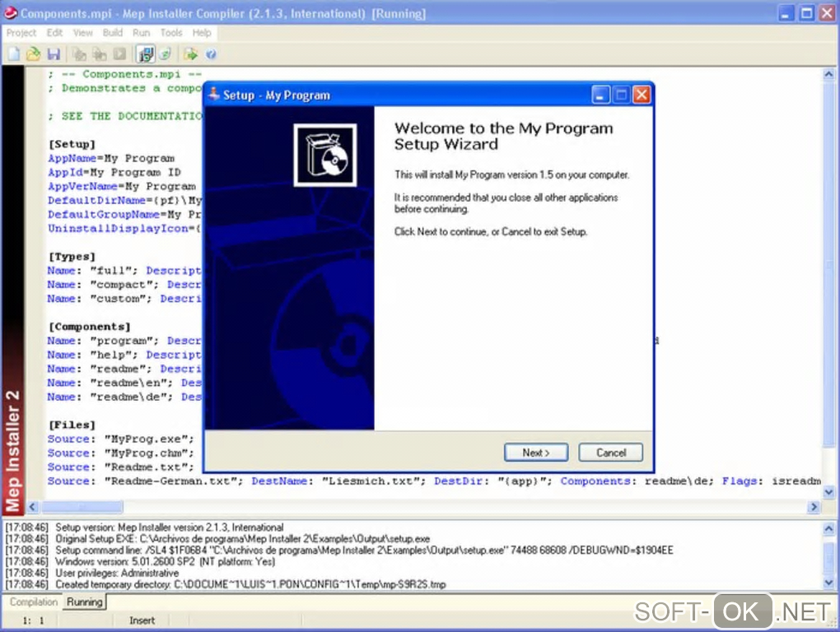Screen dimensions: 840x632
Task: Open the Run menu
Action: [142, 33]
